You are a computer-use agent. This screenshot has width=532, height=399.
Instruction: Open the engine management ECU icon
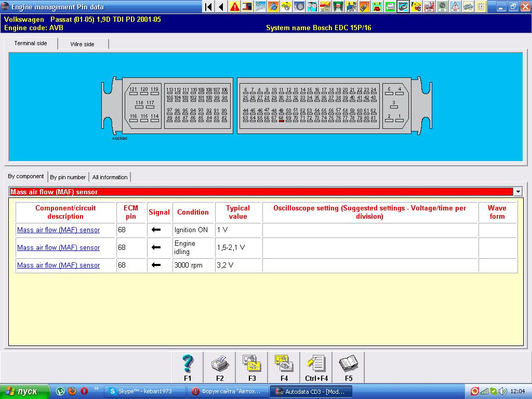(x=403, y=6)
